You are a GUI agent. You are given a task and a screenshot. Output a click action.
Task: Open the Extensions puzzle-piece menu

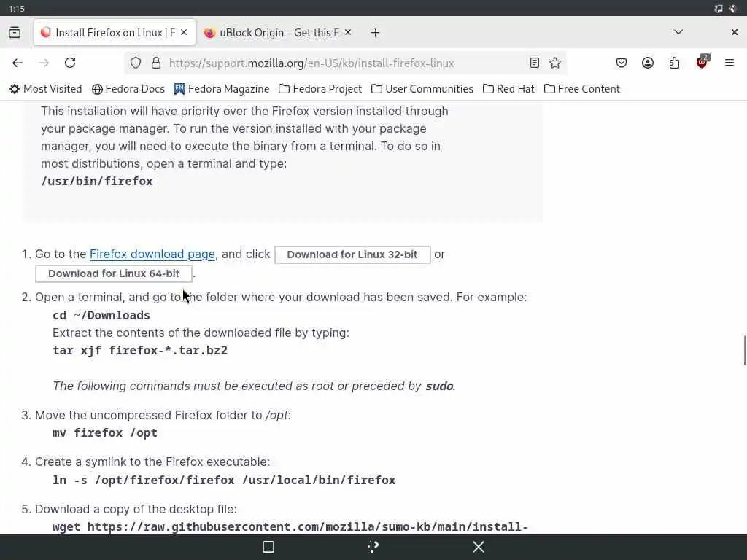pyautogui.click(x=674, y=63)
